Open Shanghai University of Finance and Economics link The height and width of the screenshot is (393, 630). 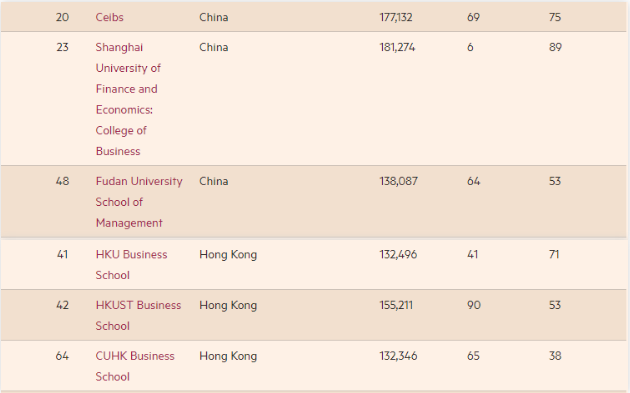[x=128, y=99]
